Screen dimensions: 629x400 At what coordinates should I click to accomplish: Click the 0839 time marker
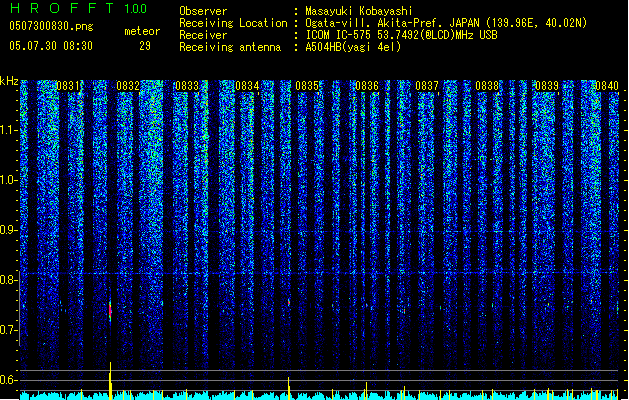(x=547, y=86)
